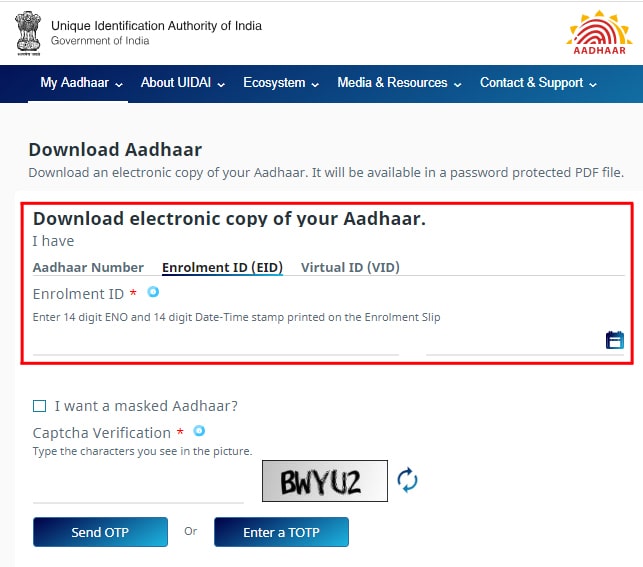Select the Enrolment ID (EID) tab
This screenshot has width=643, height=567.
(x=222, y=267)
